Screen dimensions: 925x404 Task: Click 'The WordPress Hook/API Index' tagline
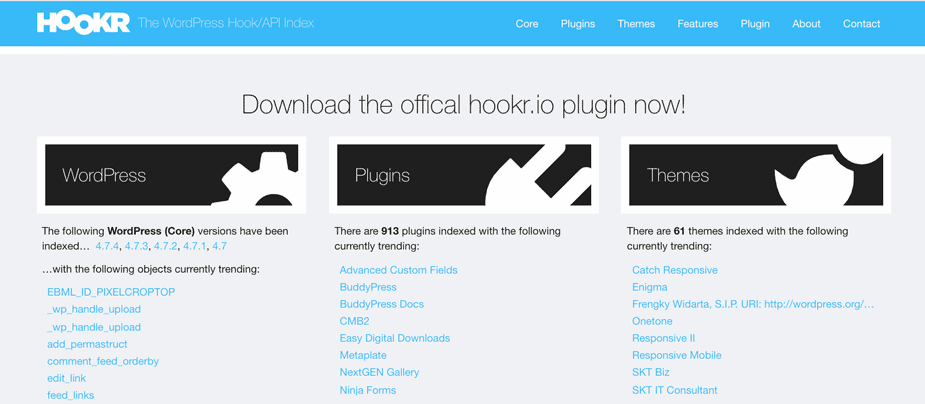tap(226, 23)
